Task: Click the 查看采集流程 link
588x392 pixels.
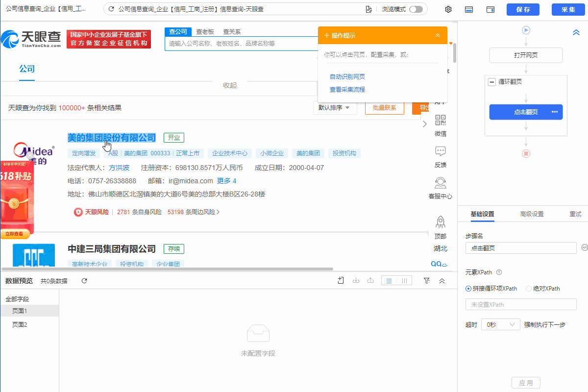Action: pos(347,90)
